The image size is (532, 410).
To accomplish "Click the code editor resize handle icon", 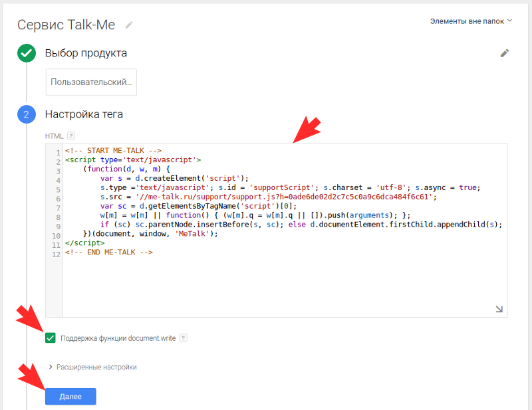I will (x=499, y=309).
